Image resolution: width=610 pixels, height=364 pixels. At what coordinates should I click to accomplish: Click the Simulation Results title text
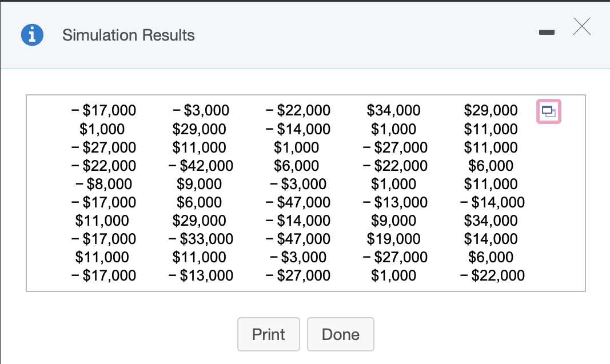[129, 35]
